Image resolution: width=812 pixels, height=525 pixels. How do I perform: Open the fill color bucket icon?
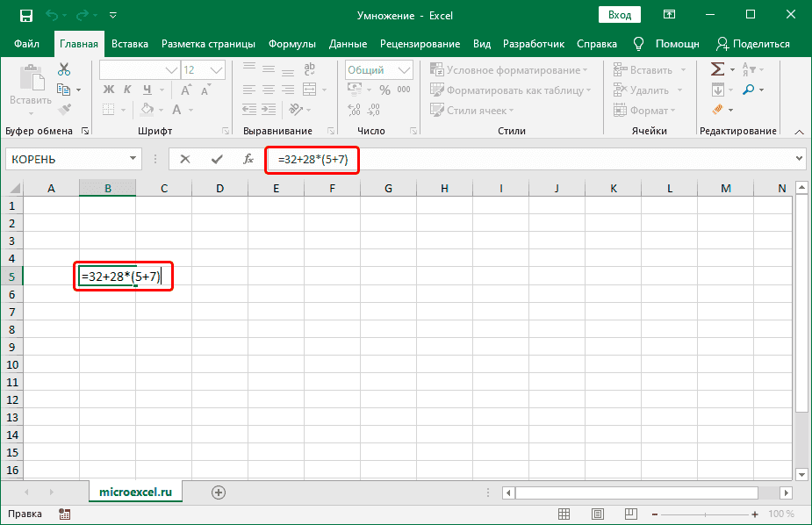point(145,110)
